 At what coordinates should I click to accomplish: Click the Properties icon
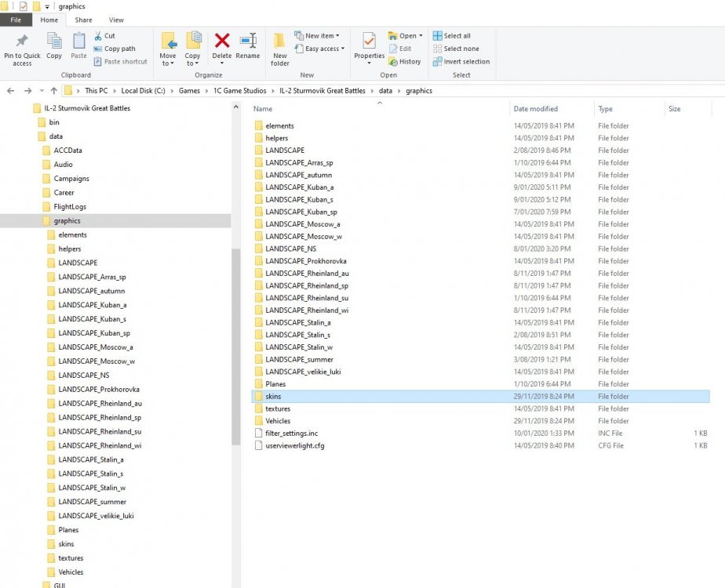click(368, 45)
